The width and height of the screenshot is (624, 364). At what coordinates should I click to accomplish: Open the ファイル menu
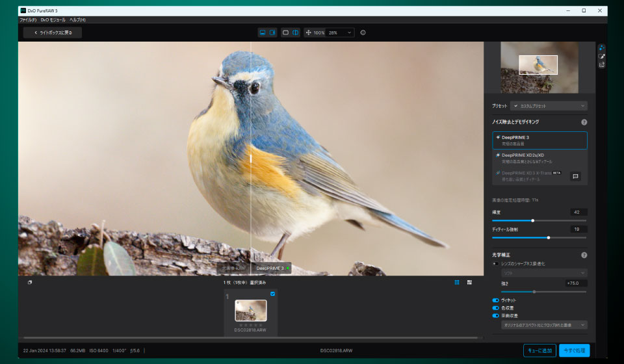point(28,20)
